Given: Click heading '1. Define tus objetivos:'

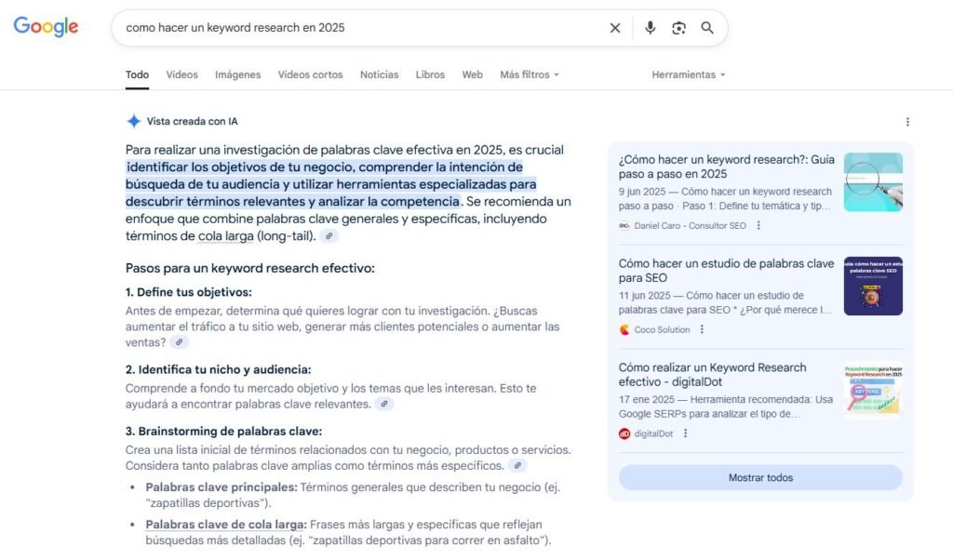Looking at the screenshot, I should pos(188,292).
